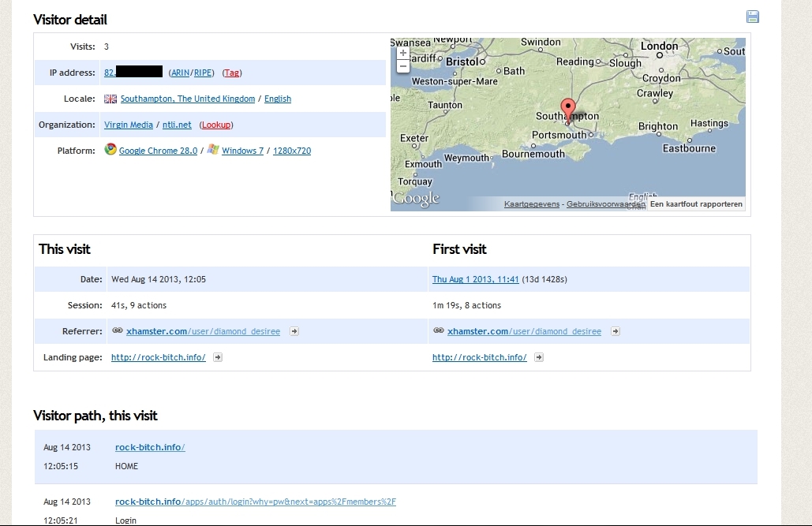812x526 pixels.
Task: Click the Virgin Media organization link
Action: [x=129, y=125]
